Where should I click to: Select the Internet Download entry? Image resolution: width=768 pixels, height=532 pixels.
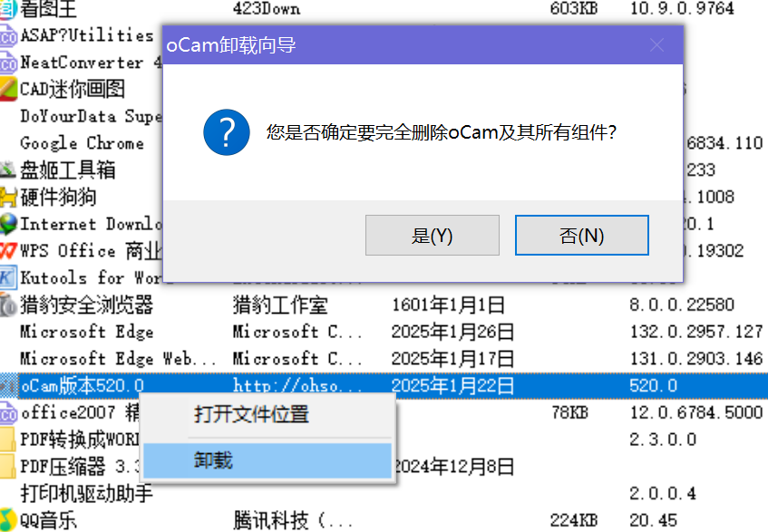tap(91, 224)
